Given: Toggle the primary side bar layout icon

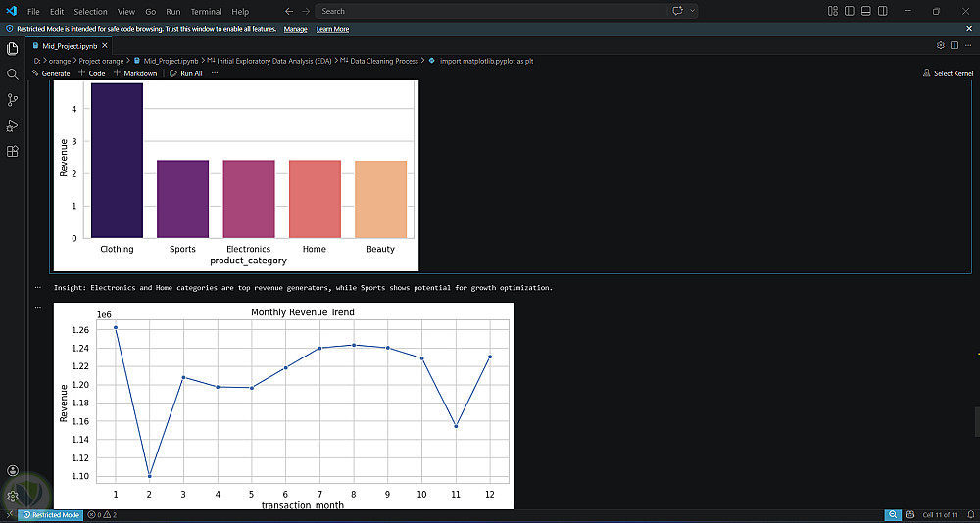Looking at the screenshot, I should (x=850, y=11).
